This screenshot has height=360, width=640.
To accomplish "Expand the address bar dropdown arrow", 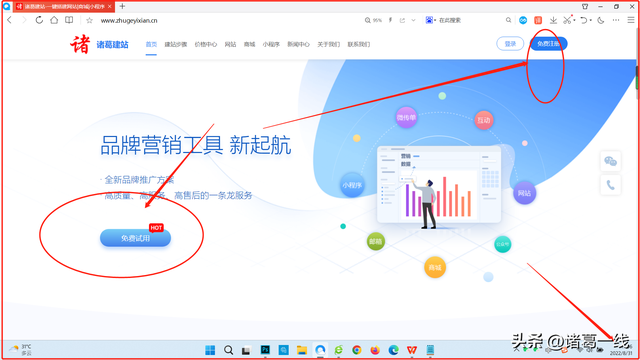I will pyautogui.click(x=413, y=20).
